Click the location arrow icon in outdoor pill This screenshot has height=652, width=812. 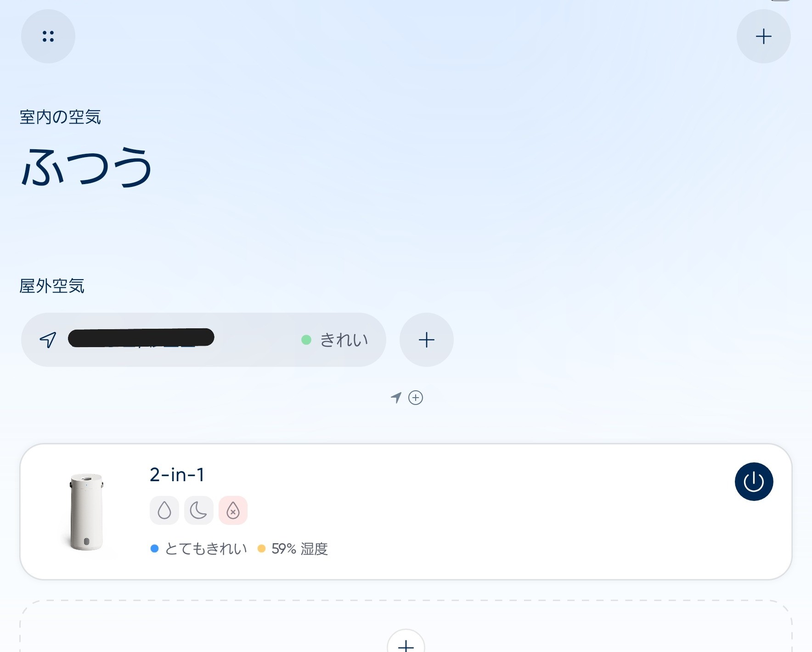[x=48, y=340]
